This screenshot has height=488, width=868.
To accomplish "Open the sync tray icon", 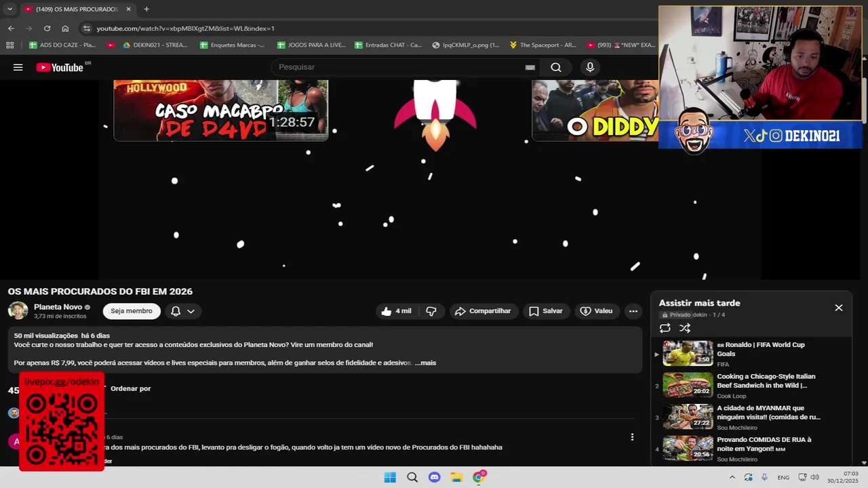I will pos(748,477).
